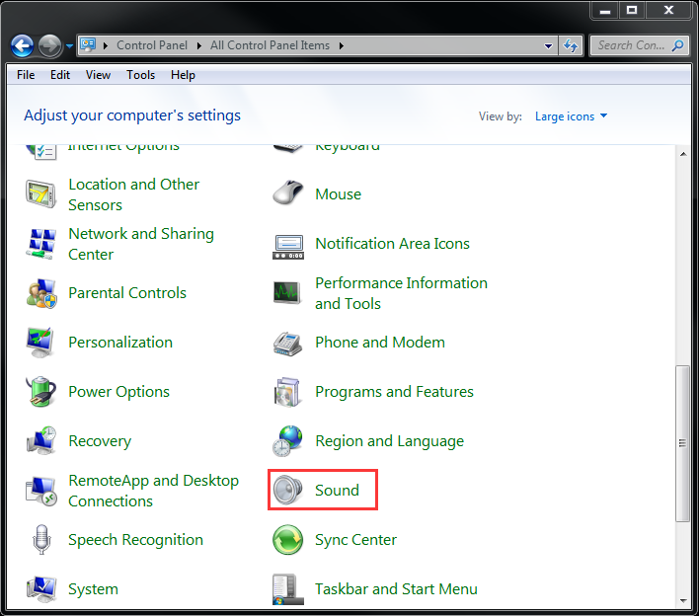699x616 pixels.
Task: Click Control Panel in the address breadcrumb
Action: pos(152,45)
